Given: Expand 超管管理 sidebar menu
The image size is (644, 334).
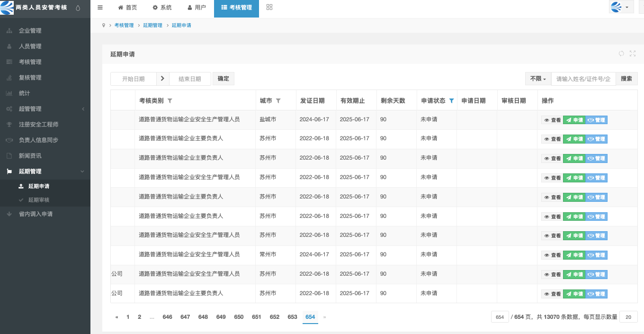Looking at the screenshot, I should point(45,109).
